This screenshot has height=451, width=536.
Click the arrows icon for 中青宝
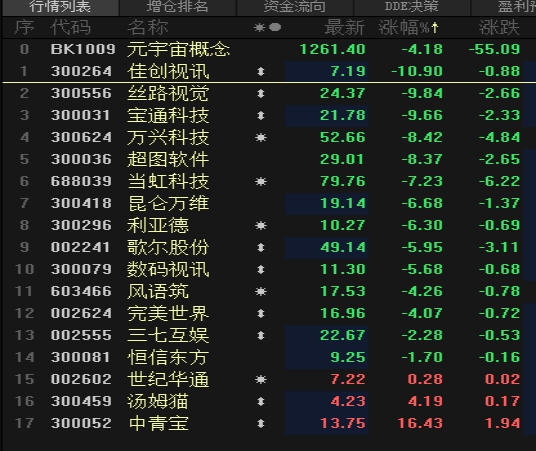coord(261,424)
